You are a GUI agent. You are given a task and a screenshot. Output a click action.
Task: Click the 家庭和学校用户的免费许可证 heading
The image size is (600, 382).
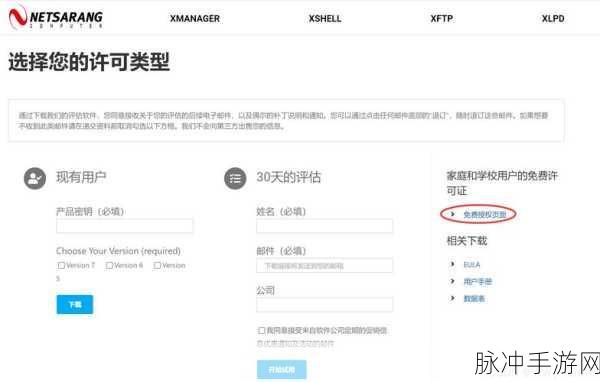(x=502, y=183)
